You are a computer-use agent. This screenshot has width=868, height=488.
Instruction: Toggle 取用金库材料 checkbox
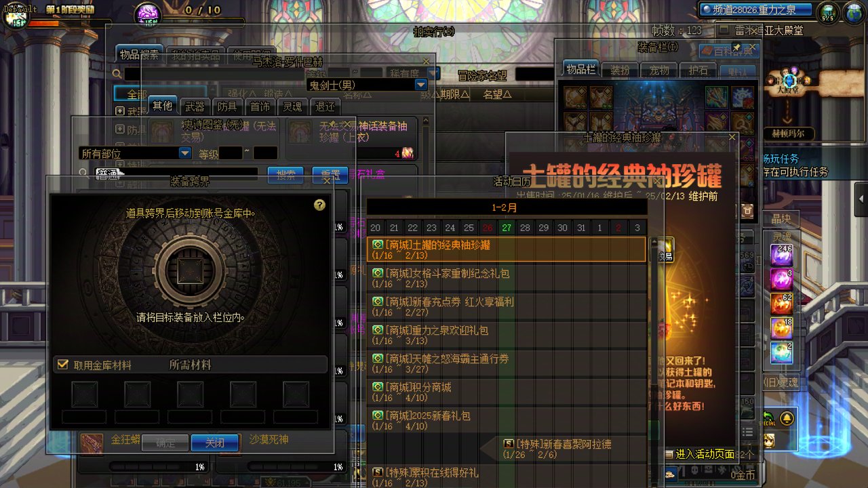[63, 365]
